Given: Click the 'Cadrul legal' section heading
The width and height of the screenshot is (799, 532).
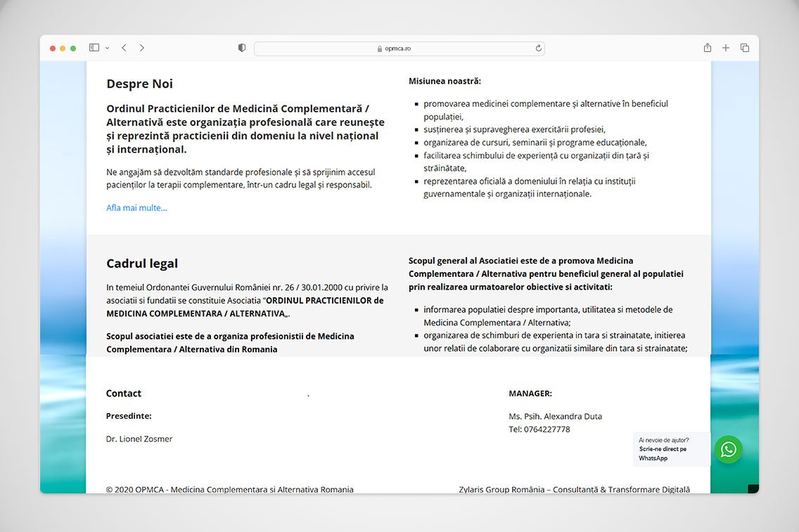Looking at the screenshot, I should (142, 264).
